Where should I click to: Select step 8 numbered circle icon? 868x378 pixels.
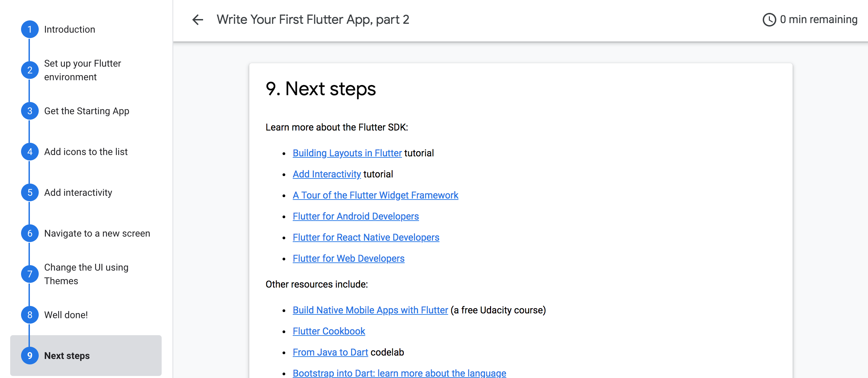point(30,315)
